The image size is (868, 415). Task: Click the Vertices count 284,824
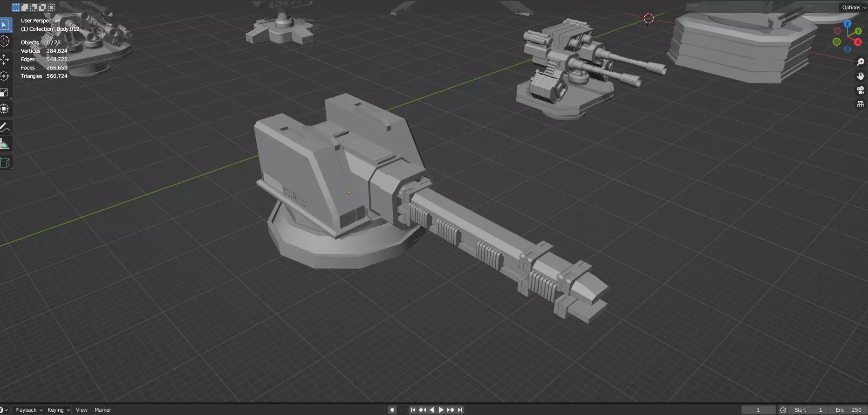pos(57,51)
